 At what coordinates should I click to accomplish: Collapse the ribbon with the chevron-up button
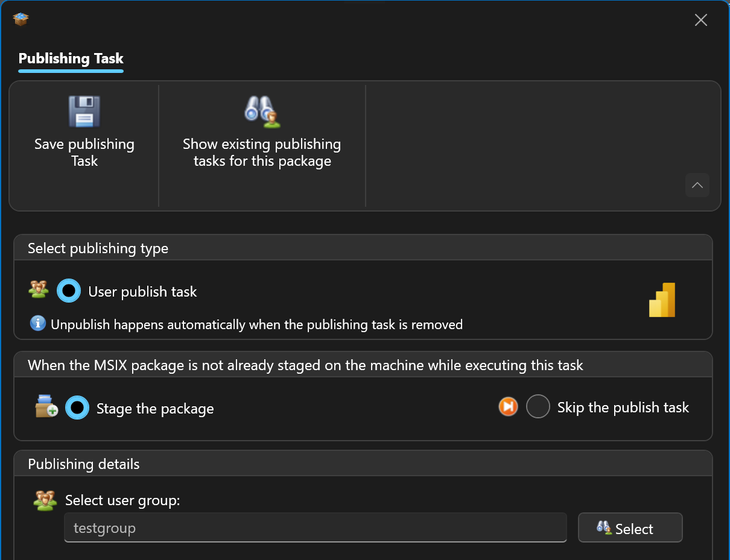pos(697,185)
